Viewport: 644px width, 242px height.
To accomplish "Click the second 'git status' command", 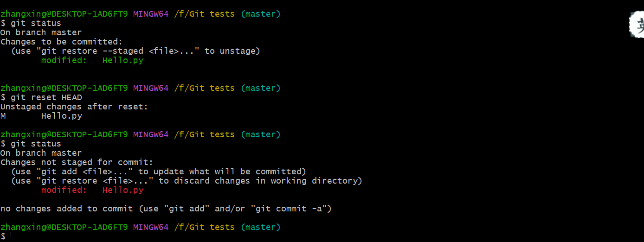I will pyautogui.click(x=36, y=144).
